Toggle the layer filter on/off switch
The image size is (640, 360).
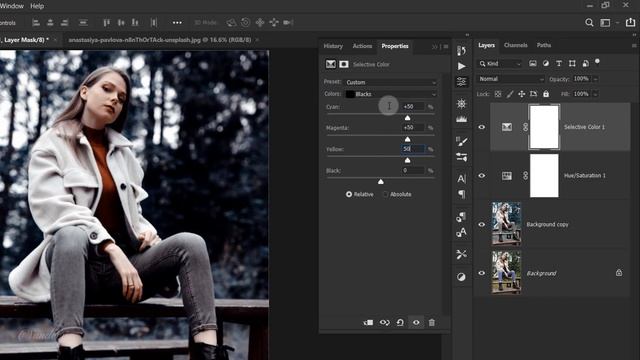(597, 62)
